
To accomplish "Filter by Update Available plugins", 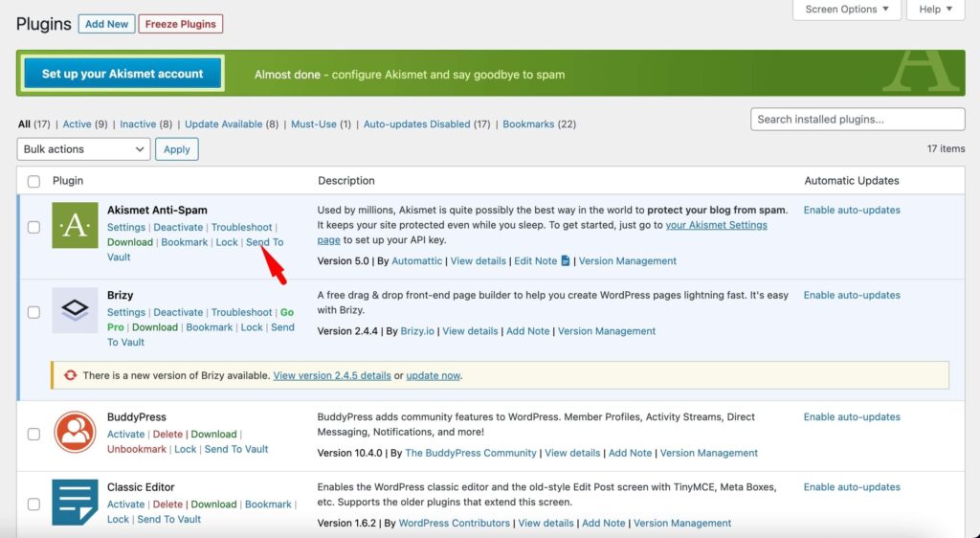I will pyautogui.click(x=224, y=124).
